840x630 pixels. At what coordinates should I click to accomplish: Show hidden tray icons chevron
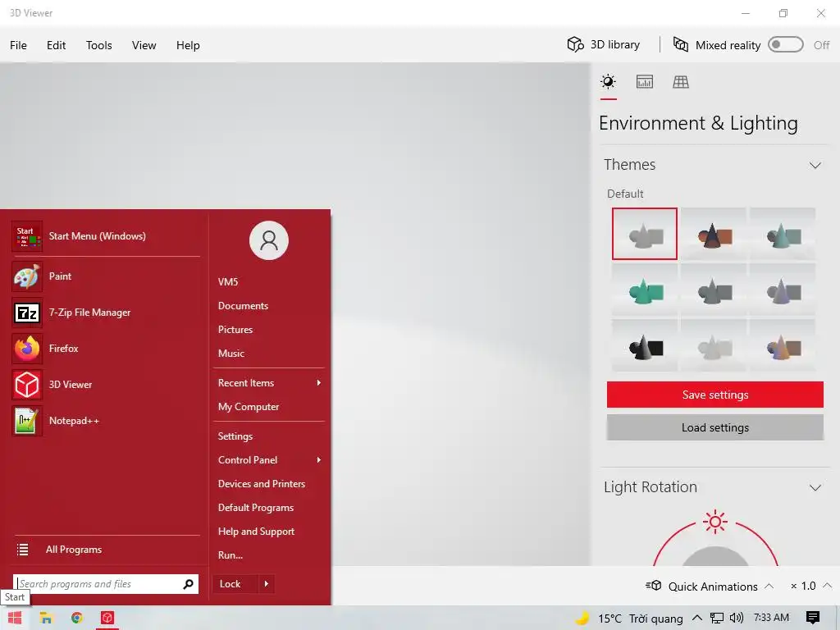697,619
